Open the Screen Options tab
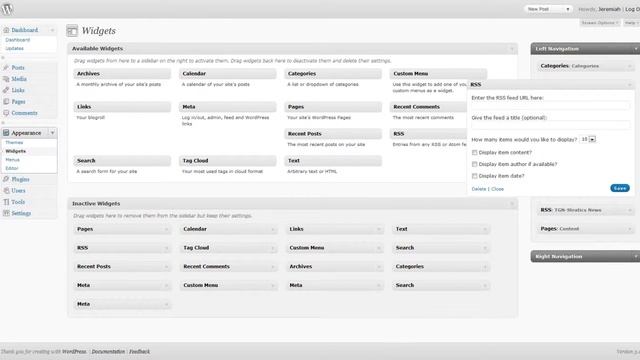The image size is (640, 360). [600, 23]
